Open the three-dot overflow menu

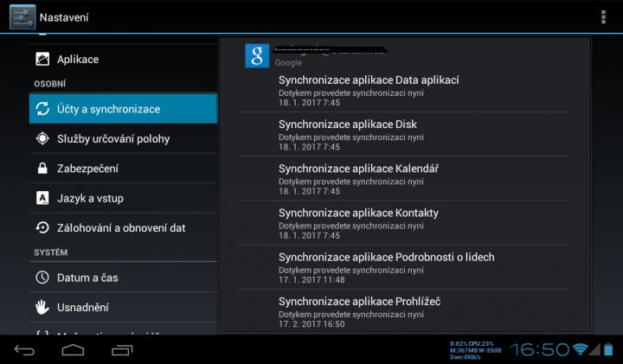click(x=603, y=17)
